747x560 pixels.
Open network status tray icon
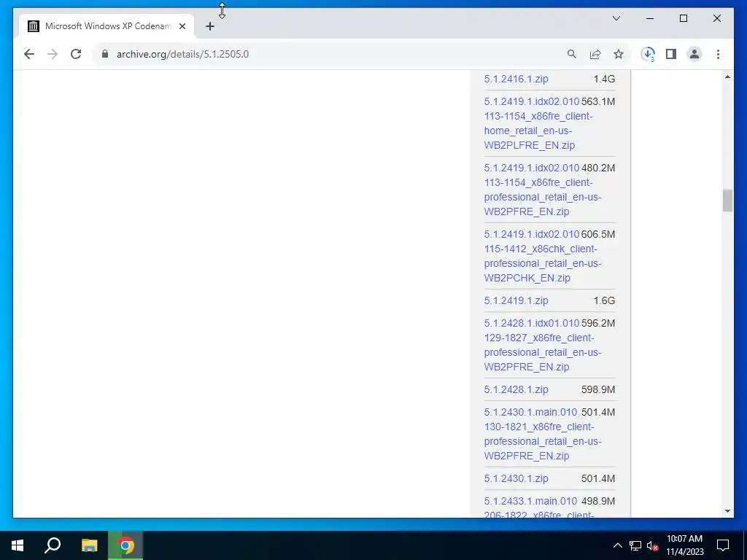(635, 545)
